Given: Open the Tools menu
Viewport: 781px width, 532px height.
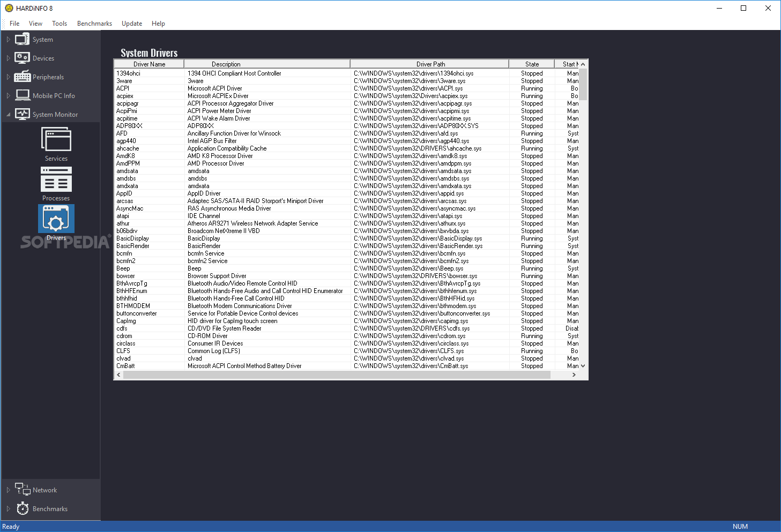Looking at the screenshot, I should point(59,24).
